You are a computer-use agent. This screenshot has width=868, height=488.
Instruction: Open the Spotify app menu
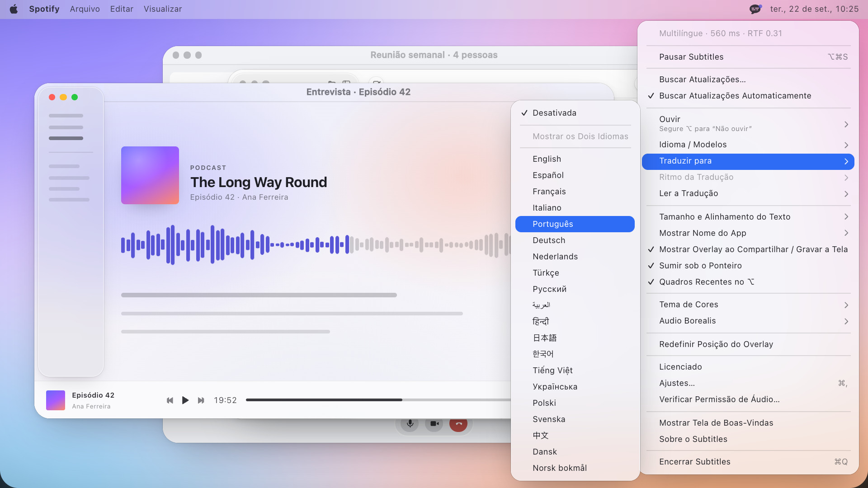pyautogui.click(x=44, y=9)
